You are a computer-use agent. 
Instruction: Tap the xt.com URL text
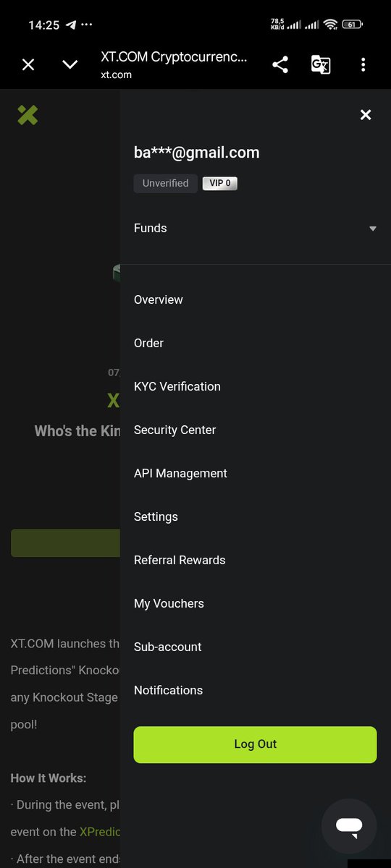click(x=117, y=75)
